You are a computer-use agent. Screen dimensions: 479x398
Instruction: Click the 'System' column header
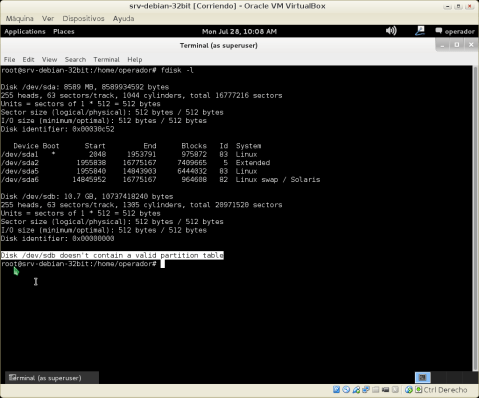coord(248,146)
